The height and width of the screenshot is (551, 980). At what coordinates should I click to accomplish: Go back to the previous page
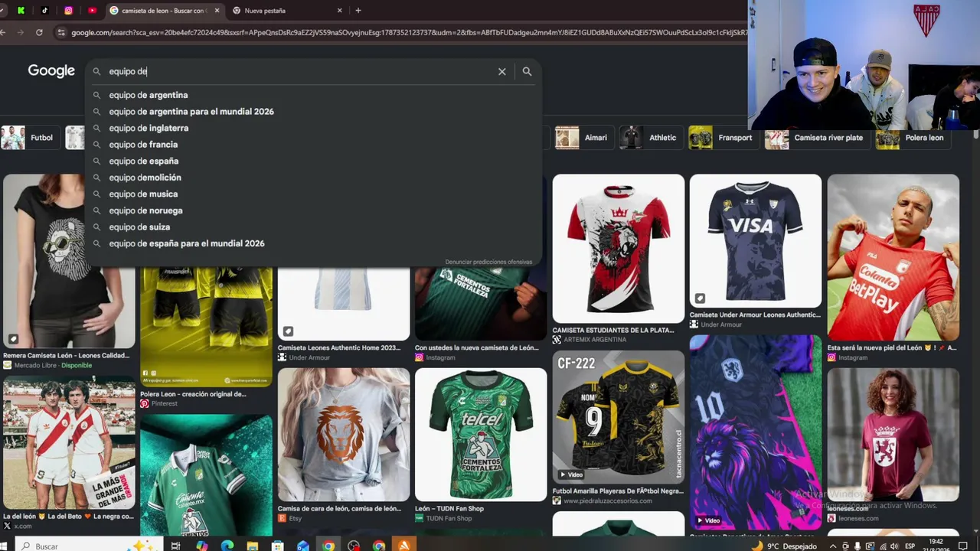click(x=3, y=32)
